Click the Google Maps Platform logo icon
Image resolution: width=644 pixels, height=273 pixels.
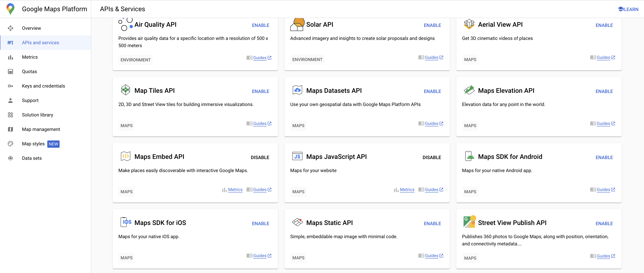tap(10, 9)
